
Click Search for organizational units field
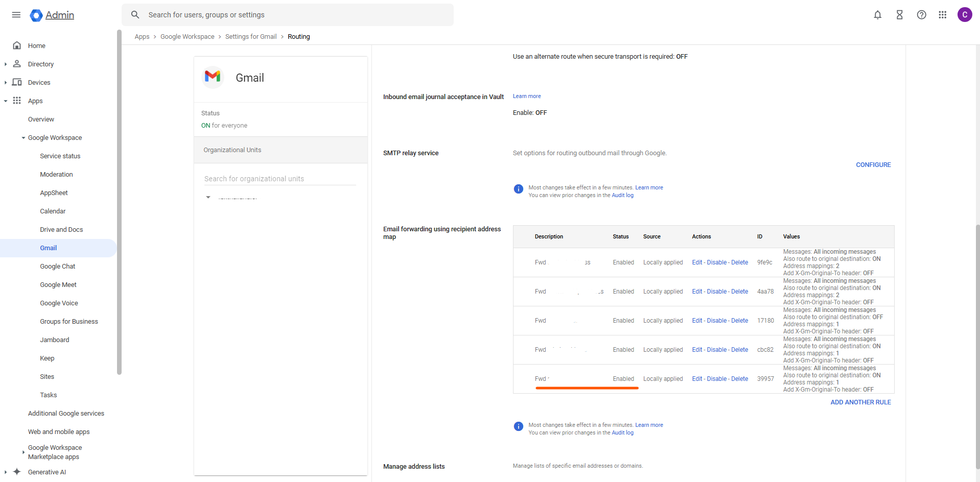point(280,179)
